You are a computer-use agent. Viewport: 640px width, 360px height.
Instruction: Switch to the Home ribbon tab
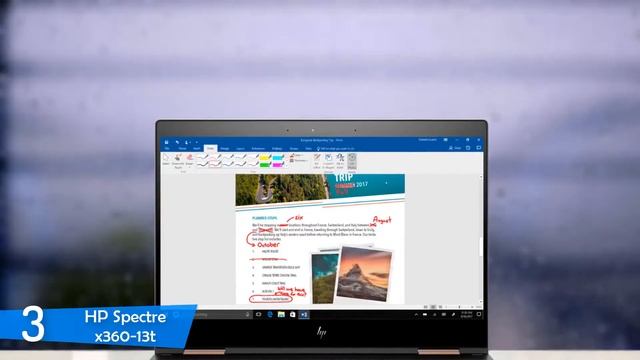point(182,149)
